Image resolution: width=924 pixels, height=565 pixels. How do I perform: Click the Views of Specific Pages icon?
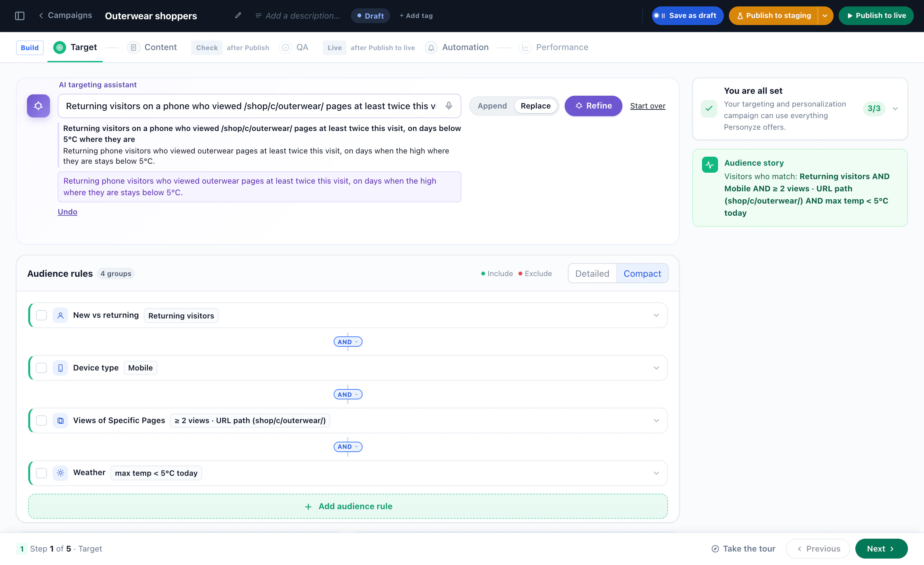[60, 421]
